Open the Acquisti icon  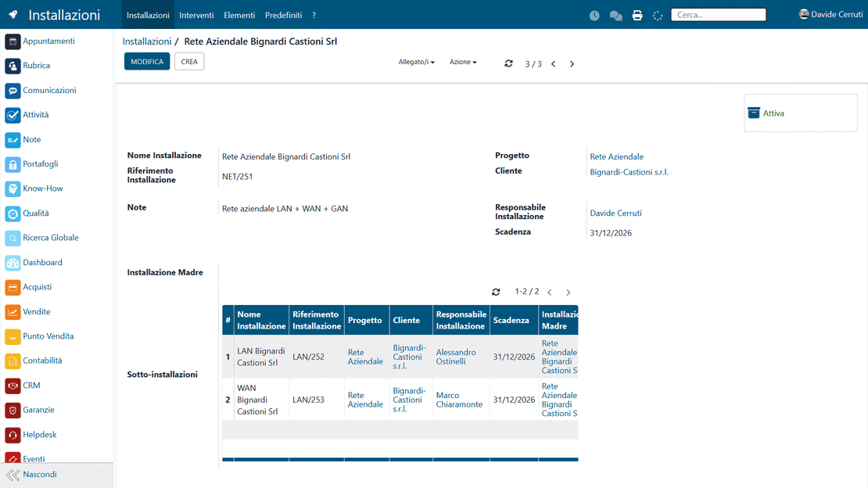tap(13, 288)
